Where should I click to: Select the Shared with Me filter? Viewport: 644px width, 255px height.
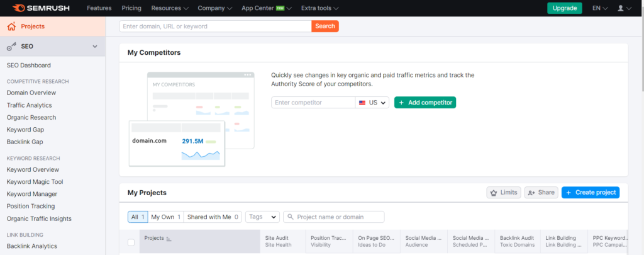click(x=213, y=217)
